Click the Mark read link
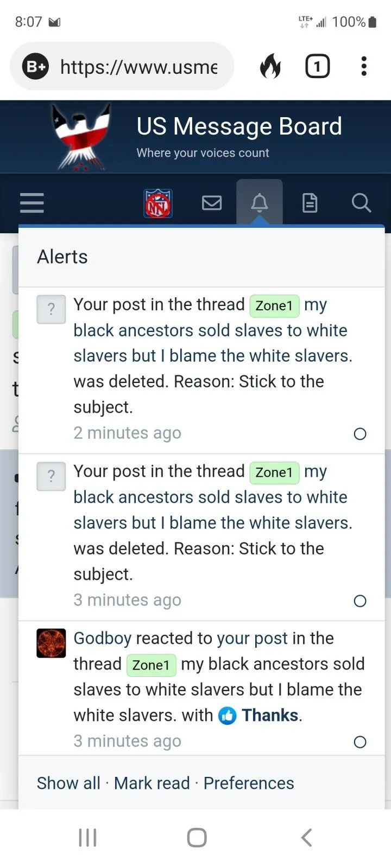The image size is (391, 868). tap(152, 783)
